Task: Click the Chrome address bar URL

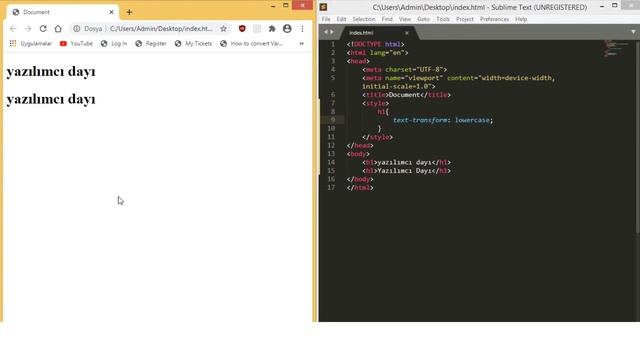Action: pos(161,29)
